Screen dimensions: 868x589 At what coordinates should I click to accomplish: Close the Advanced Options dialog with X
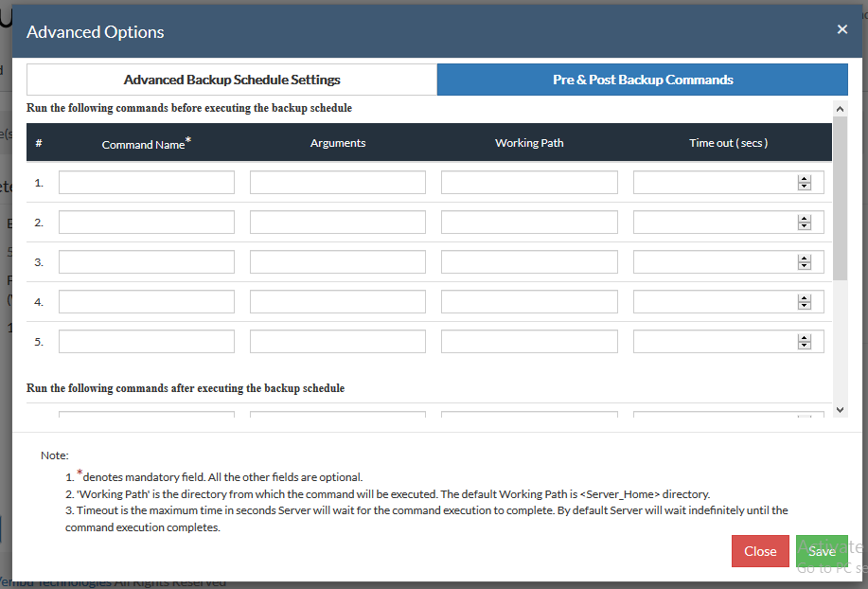[842, 29]
